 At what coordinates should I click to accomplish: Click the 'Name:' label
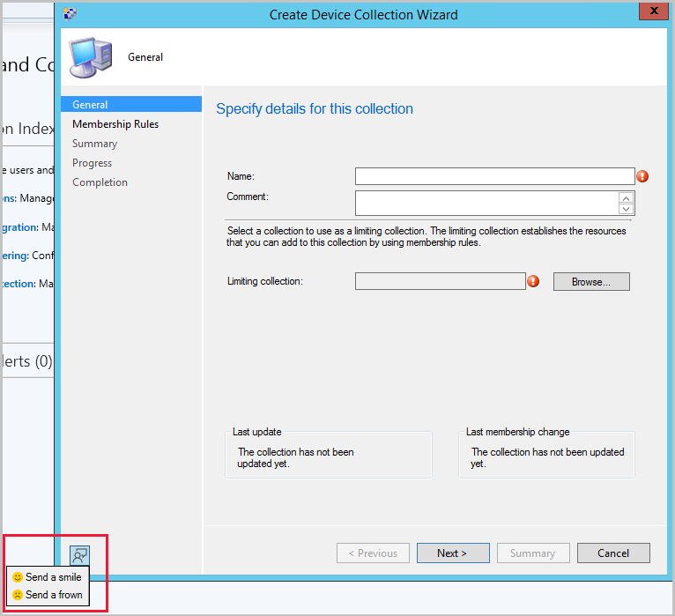pos(241,176)
